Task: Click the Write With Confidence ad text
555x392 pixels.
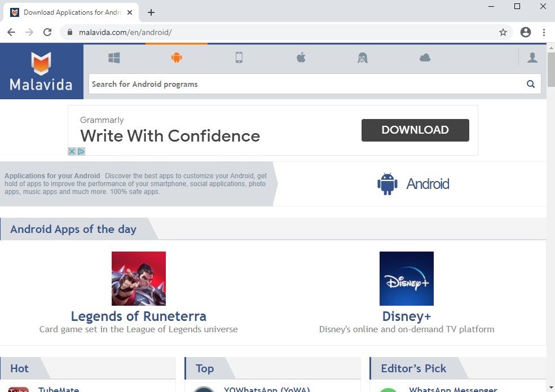Action: (x=170, y=136)
